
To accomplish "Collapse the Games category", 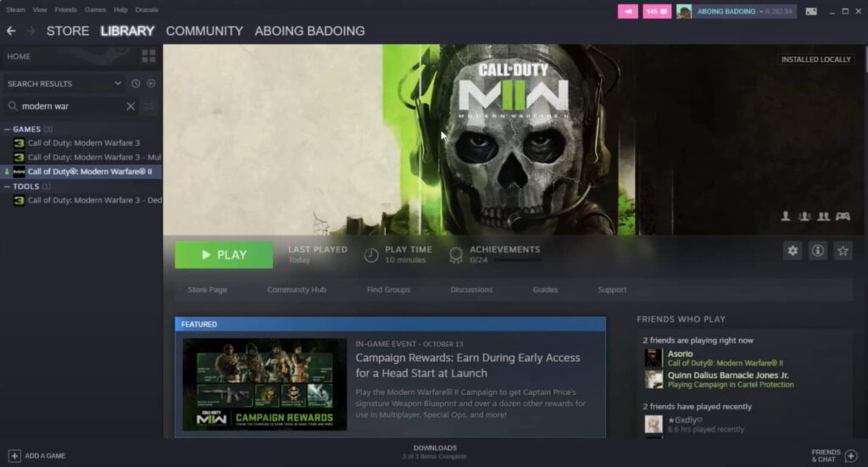I will coord(8,130).
